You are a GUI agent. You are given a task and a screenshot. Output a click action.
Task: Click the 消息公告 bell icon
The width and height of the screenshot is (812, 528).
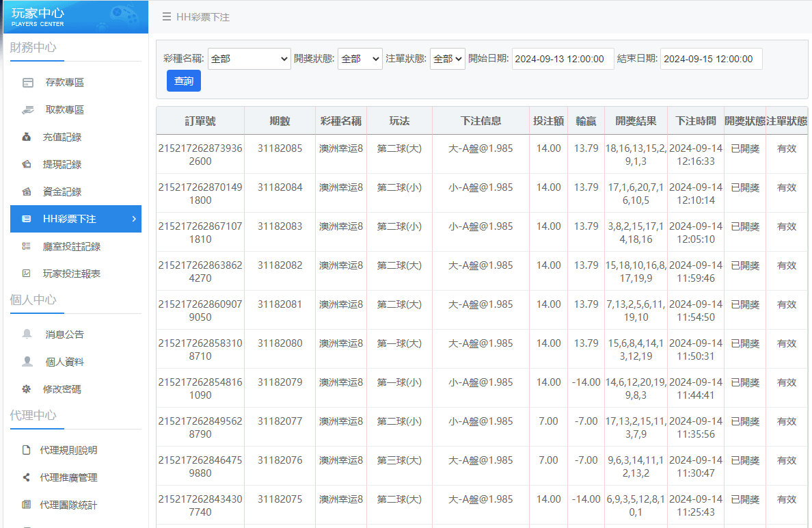[x=27, y=334]
